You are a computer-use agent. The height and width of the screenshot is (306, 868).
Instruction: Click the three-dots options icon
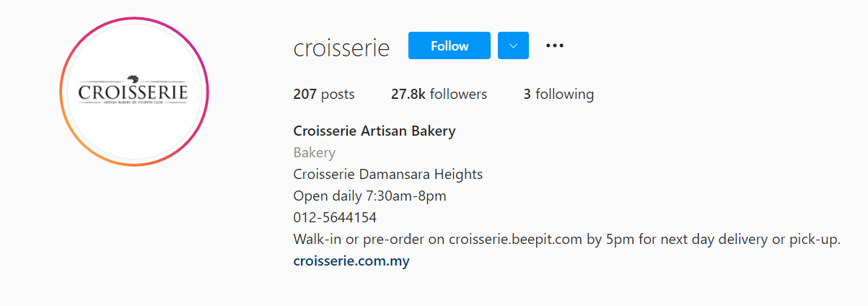coord(554,45)
